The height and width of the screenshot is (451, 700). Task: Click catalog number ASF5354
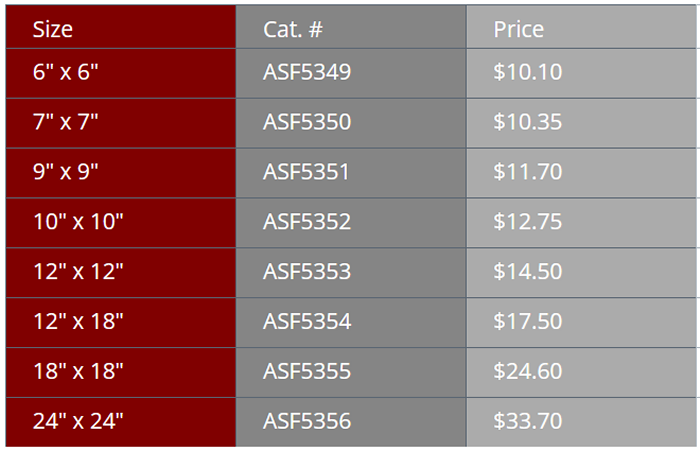pos(307,322)
